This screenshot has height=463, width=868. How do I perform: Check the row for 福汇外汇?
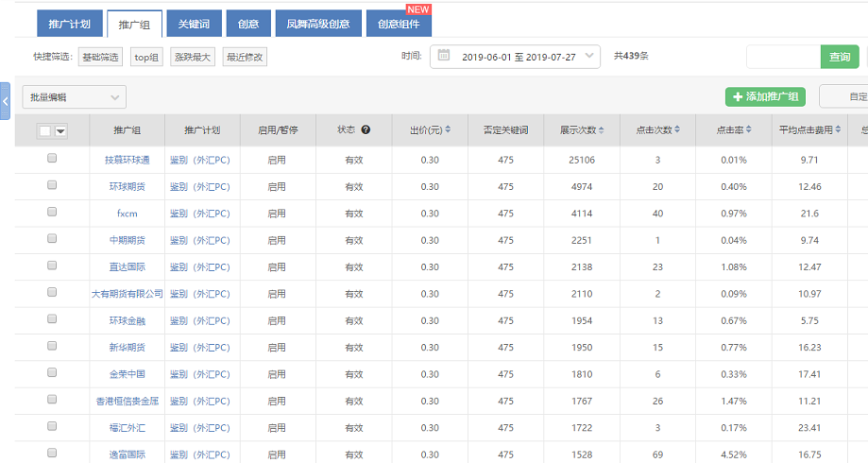(x=52, y=426)
